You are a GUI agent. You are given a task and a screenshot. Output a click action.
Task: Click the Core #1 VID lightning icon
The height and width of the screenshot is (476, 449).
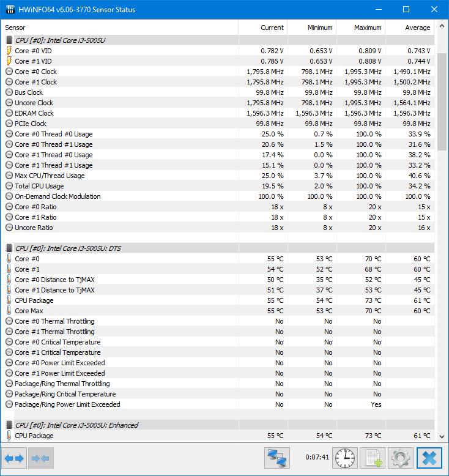(9, 61)
